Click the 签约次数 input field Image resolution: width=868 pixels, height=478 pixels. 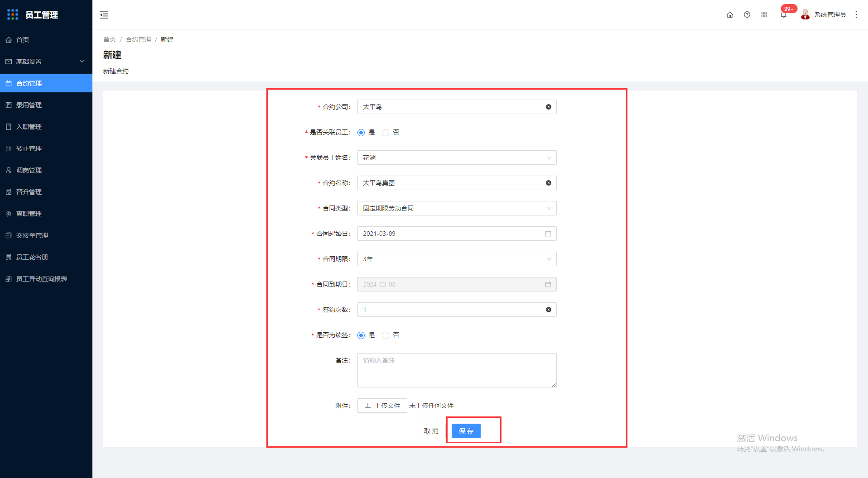point(457,310)
